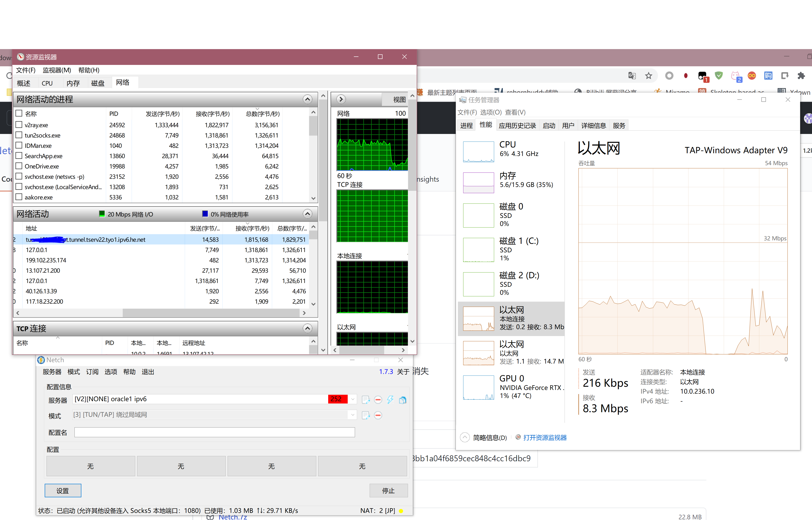Viewport: 812px width, 520px height.
Task: Copy server link via the clipboard icon
Action: point(402,399)
